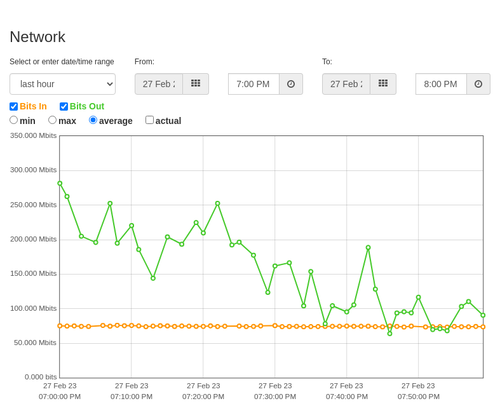Click the 'Network' heading
500x403 pixels.
coord(37,37)
